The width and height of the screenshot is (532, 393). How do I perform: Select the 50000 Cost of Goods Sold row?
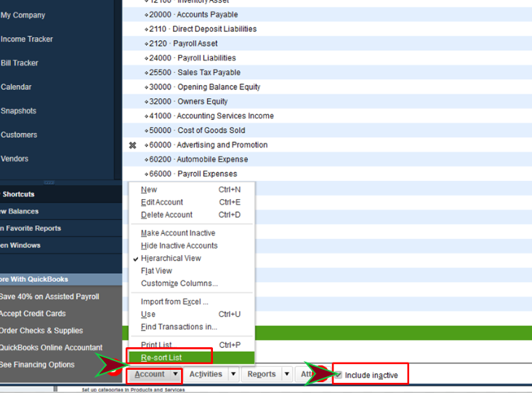pos(327,131)
